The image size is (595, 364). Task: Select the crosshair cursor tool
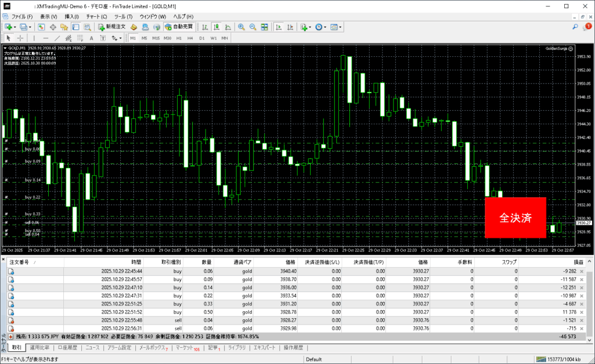pos(20,38)
